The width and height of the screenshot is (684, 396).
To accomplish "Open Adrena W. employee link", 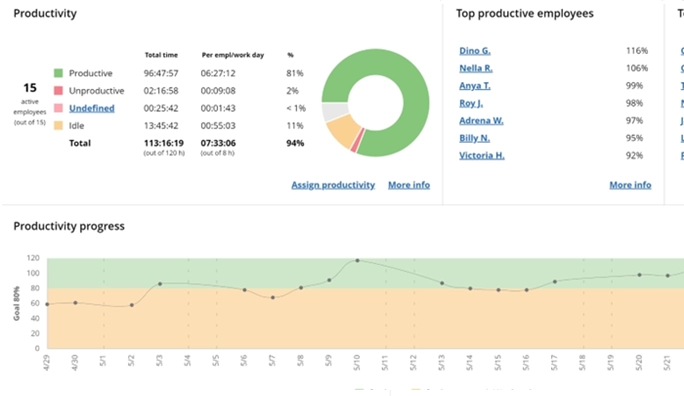I will pyautogui.click(x=481, y=120).
